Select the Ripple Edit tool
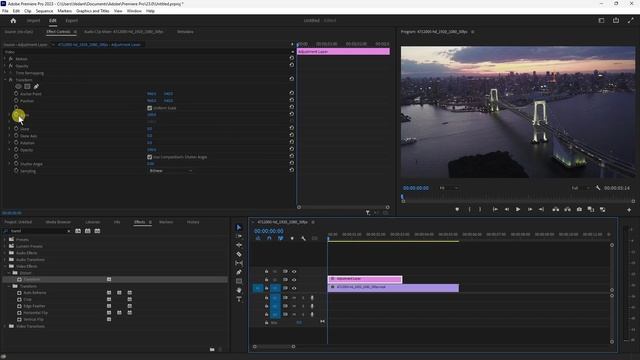The height and width of the screenshot is (360, 640). pos(239,245)
